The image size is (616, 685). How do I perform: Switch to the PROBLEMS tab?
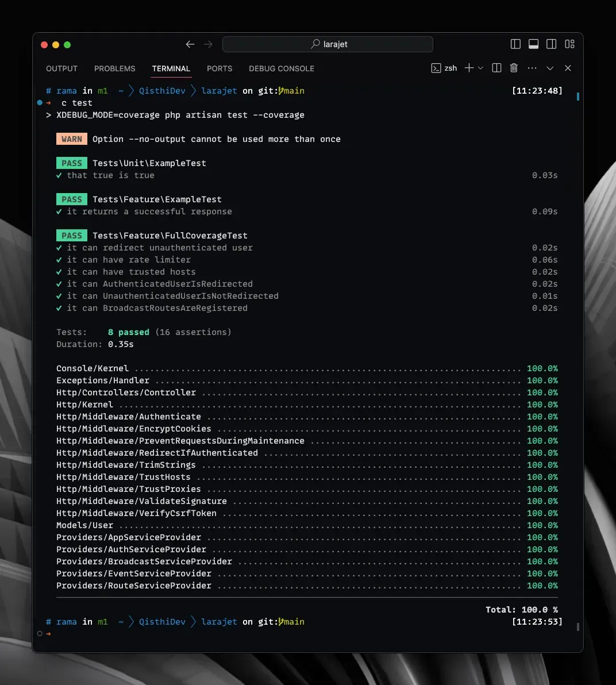(114, 68)
